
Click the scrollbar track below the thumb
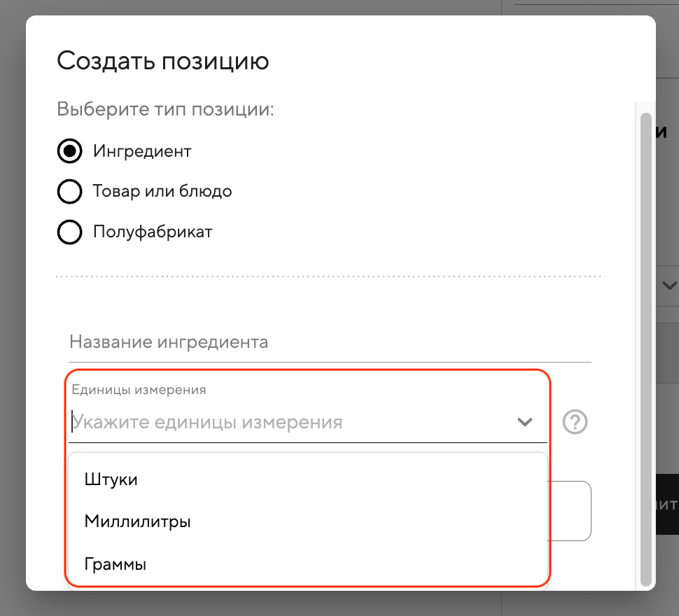point(646,587)
